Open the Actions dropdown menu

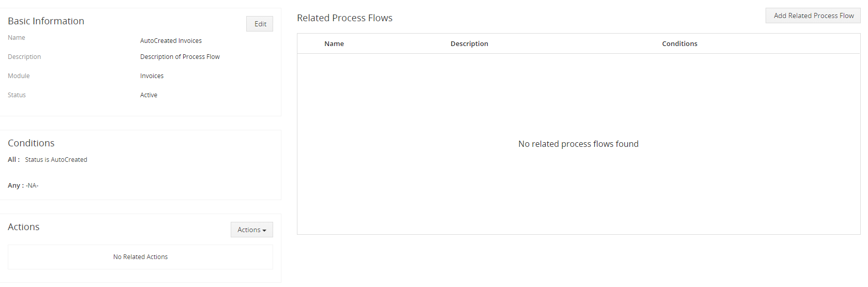[x=251, y=230]
